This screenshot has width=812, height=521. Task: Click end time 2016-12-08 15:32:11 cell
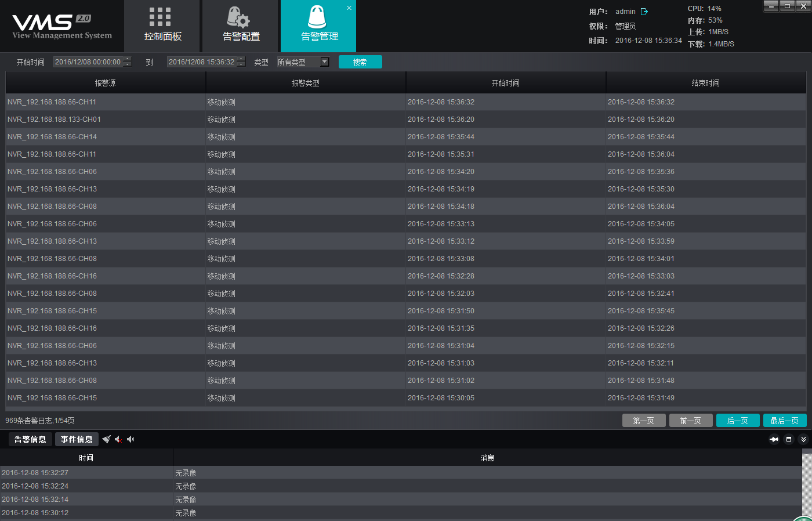(x=706, y=363)
